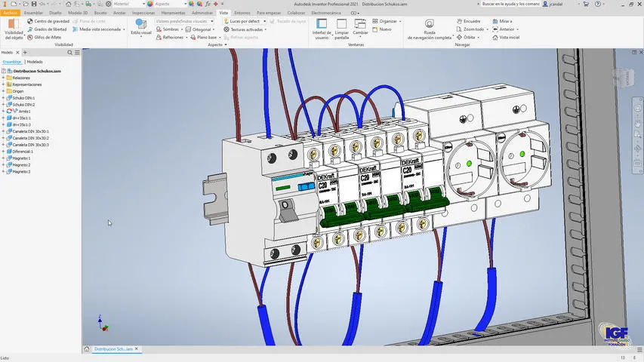Open the browser panel hamburger menu
Screen dimensions: 644x362
pos(77,53)
